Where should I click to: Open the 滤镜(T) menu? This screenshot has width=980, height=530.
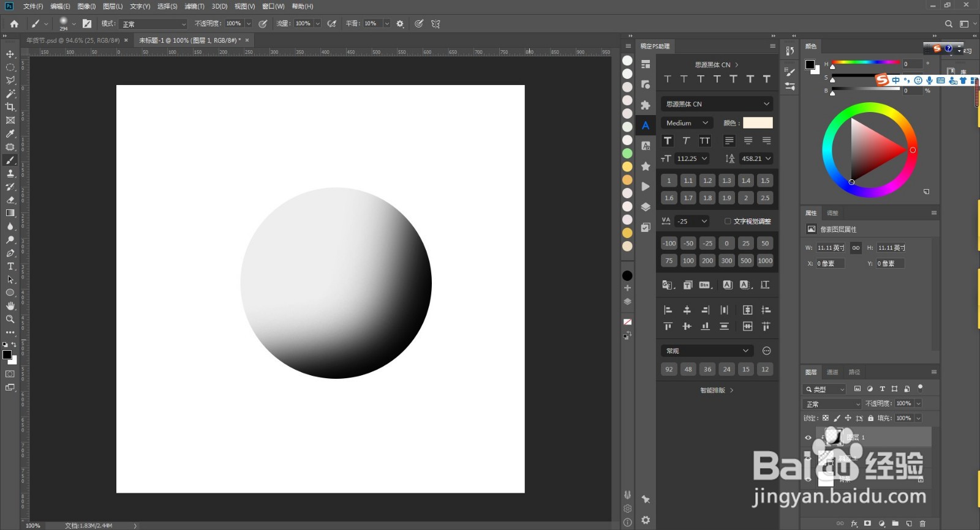[x=194, y=6]
